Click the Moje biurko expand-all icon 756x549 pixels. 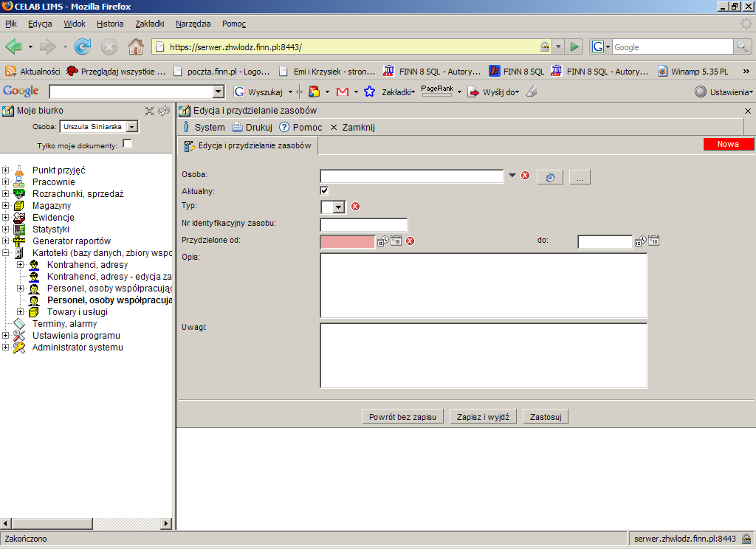[x=149, y=111]
